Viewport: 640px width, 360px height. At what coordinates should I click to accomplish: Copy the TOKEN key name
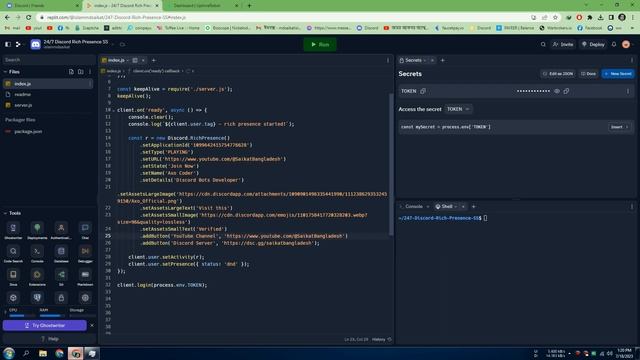423,91
